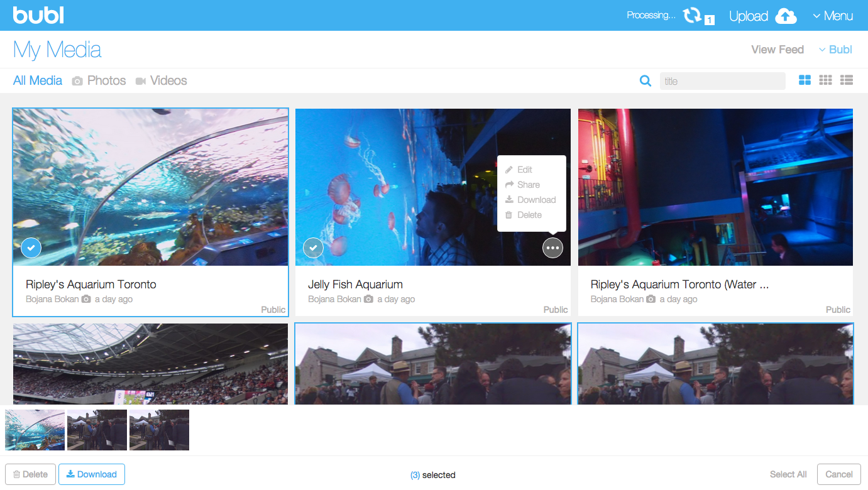Switch to large grid view layout
This screenshot has width=868, height=490.
coord(805,80)
